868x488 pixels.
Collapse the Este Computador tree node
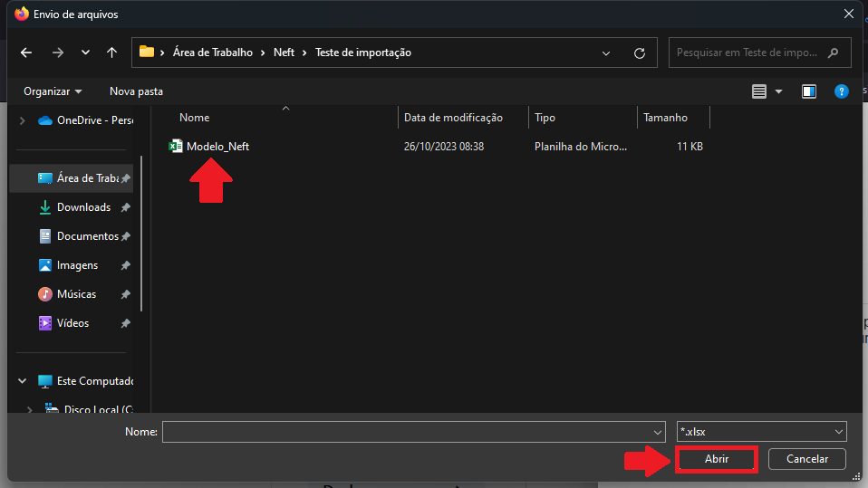[x=22, y=381]
